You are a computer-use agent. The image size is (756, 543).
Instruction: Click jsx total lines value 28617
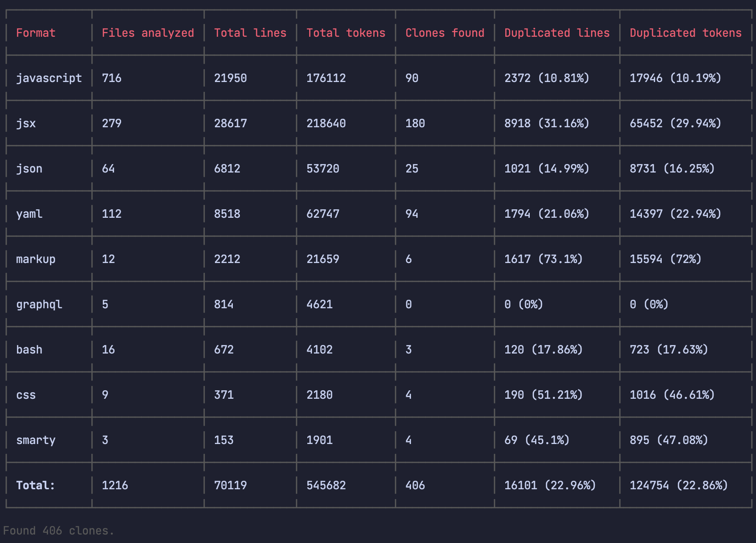(230, 123)
